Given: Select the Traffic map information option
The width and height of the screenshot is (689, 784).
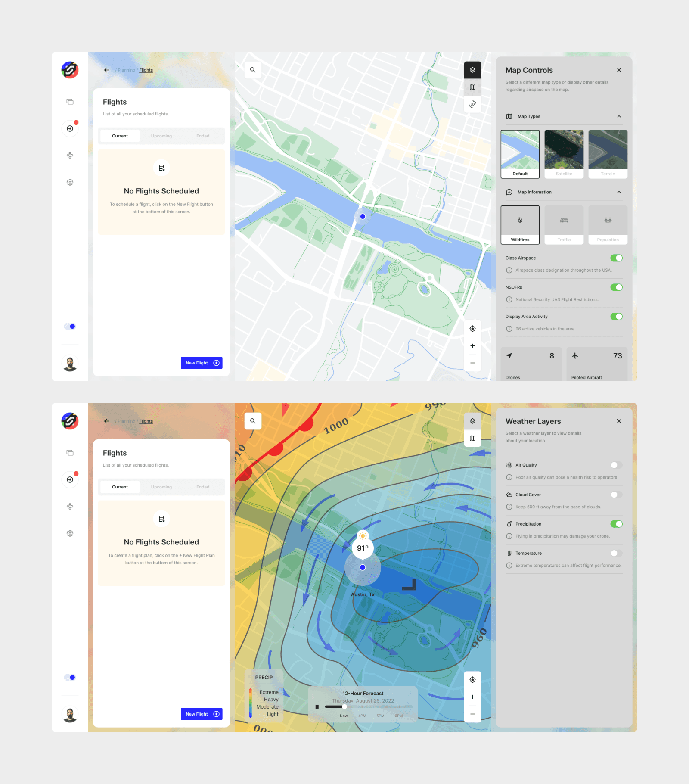Looking at the screenshot, I should coord(564,225).
